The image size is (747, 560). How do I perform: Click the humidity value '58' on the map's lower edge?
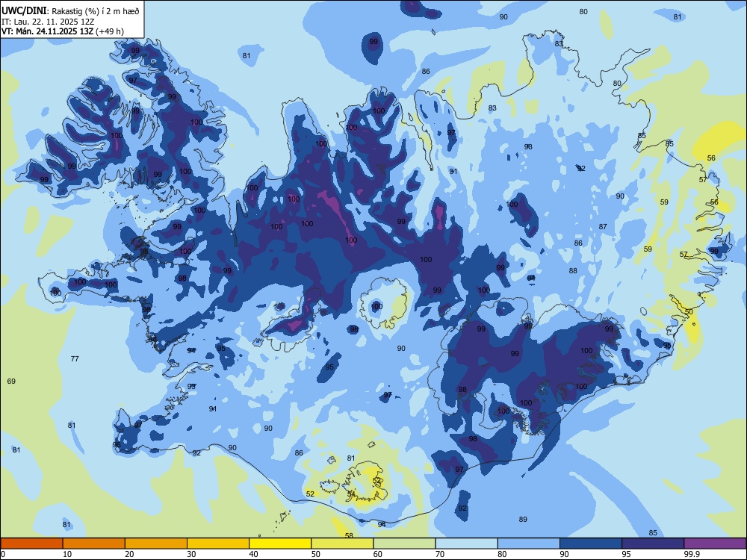pos(349,535)
